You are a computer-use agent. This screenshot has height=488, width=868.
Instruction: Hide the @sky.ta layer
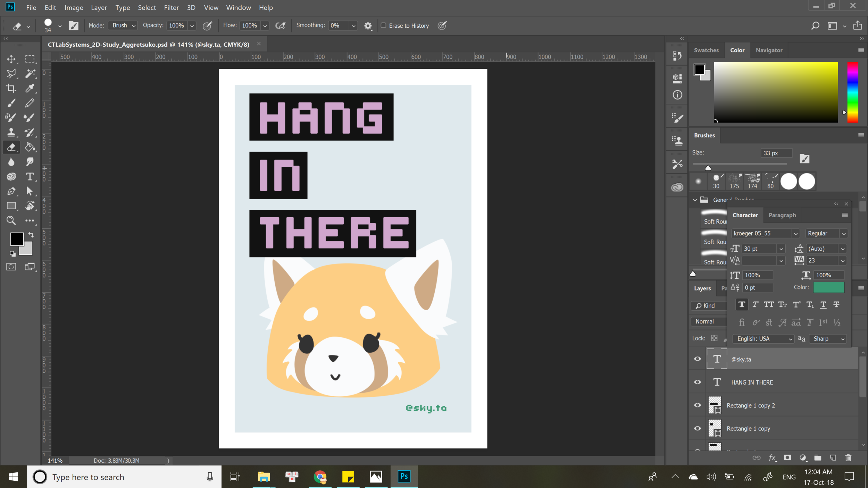697,359
